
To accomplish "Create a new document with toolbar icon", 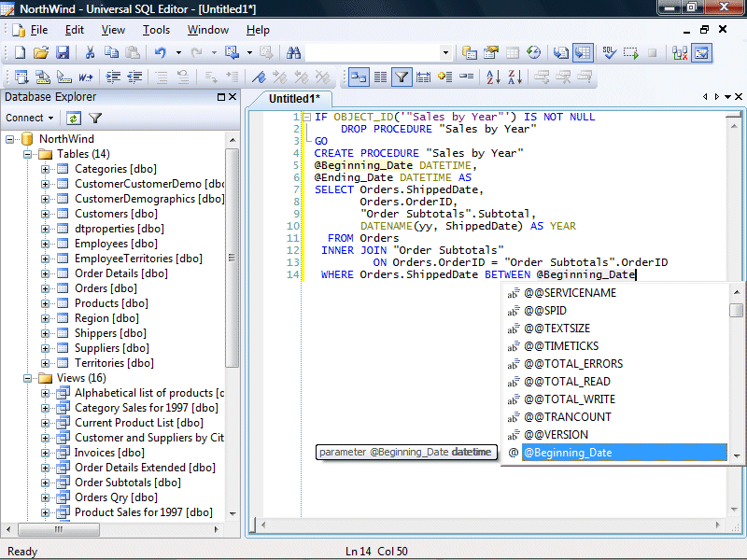I will [x=20, y=53].
